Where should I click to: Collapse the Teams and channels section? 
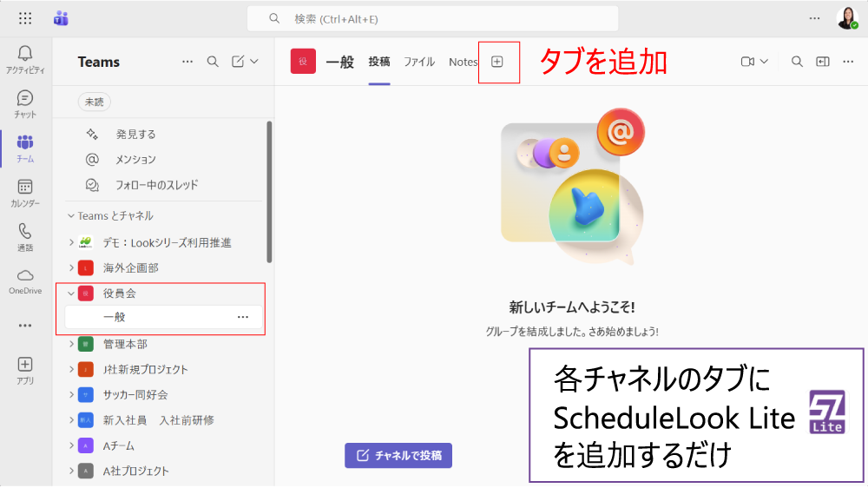pyautogui.click(x=71, y=215)
